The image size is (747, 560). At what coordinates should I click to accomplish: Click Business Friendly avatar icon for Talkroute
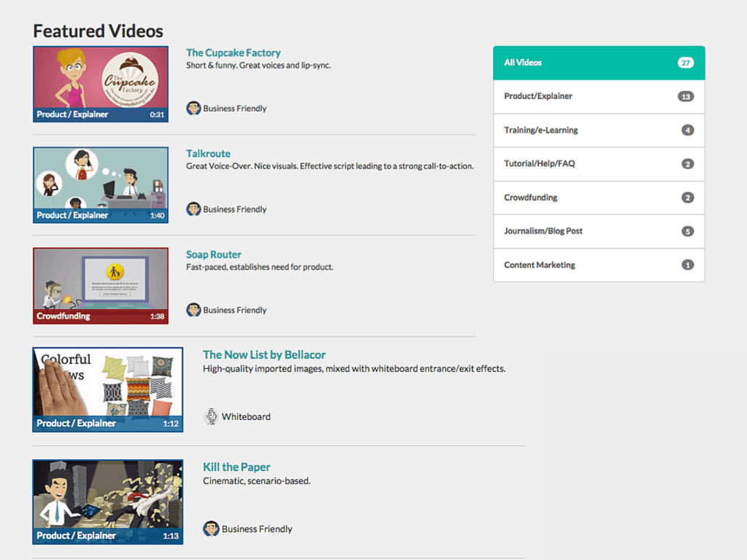click(x=193, y=209)
